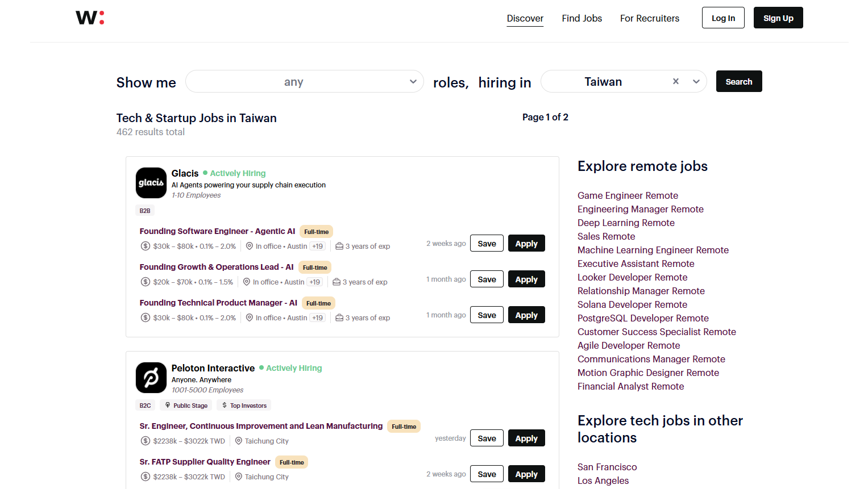Expand +19 locations on Founding Technical Product Manager row

[318, 318]
